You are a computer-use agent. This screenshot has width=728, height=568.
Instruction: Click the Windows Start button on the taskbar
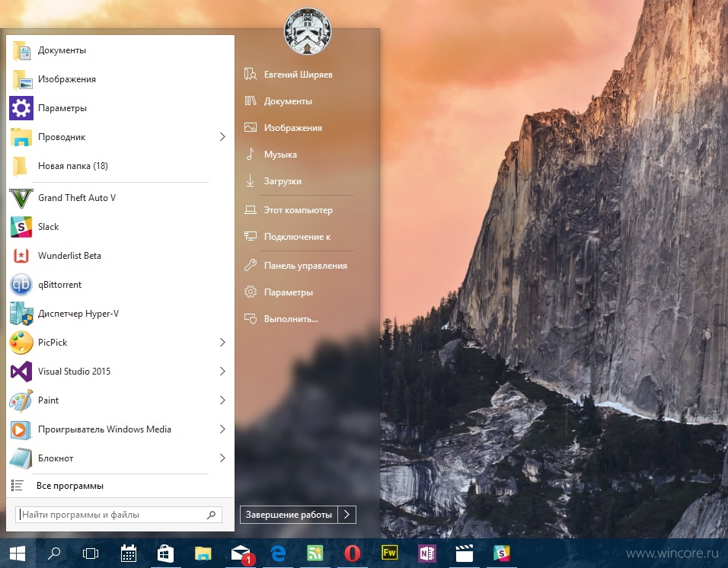(18, 553)
